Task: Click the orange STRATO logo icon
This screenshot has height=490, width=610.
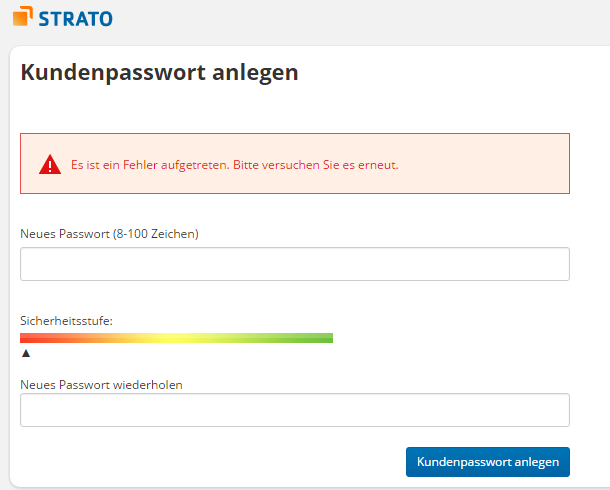Action: coord(22,16)
